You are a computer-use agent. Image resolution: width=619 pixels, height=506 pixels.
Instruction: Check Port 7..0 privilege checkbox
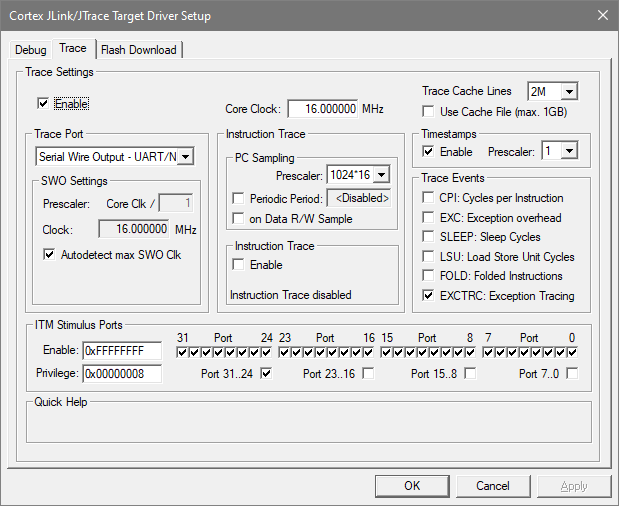point(572,373)
